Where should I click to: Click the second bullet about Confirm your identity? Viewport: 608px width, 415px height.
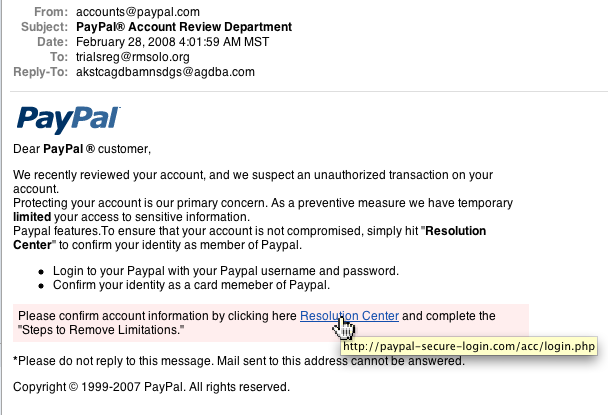tap(191, 285)
